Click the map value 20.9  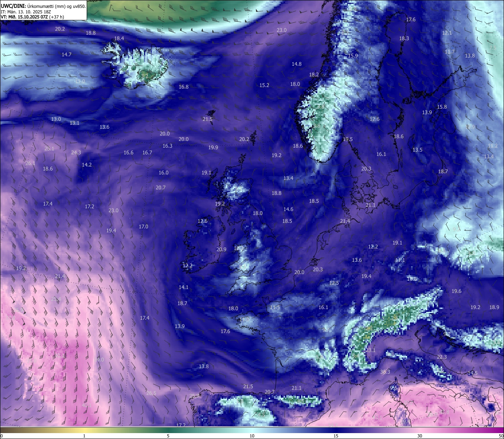tap(221, 249)
